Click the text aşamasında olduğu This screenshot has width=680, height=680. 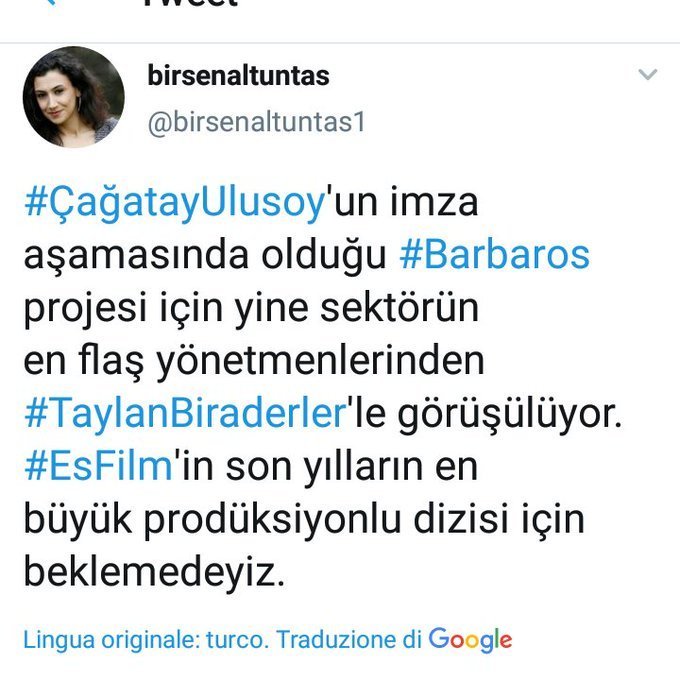[205, 256]
